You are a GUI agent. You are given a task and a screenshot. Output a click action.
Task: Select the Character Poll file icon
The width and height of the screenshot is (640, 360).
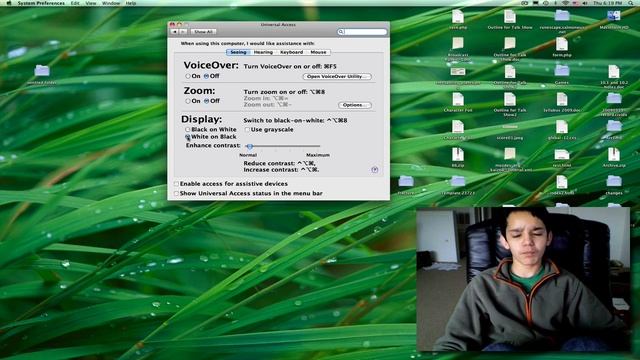[x=458, y=99]
